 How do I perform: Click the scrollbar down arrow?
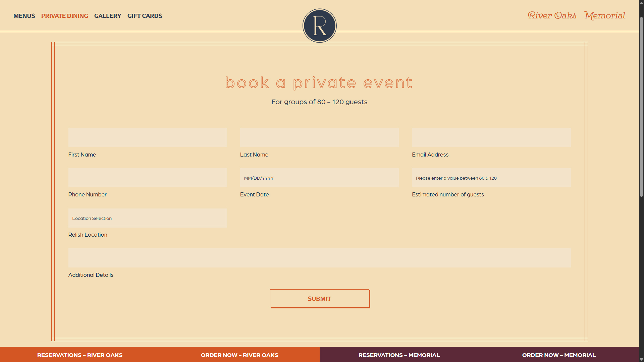pyautogui.click(x=641, y=359)
